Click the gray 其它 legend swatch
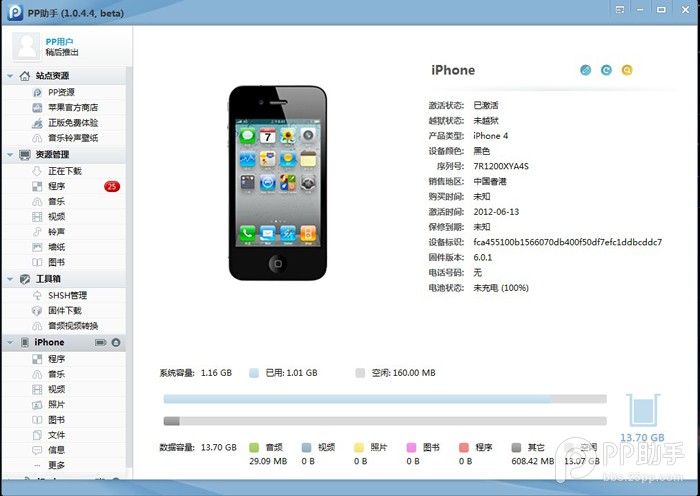700x496 pixels. click(x=516, y=447)
